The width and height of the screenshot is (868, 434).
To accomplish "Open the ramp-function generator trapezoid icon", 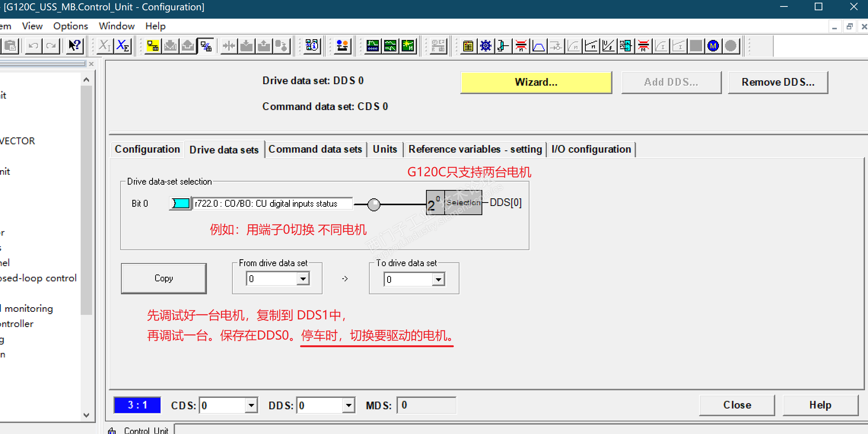I will point(538,46).
